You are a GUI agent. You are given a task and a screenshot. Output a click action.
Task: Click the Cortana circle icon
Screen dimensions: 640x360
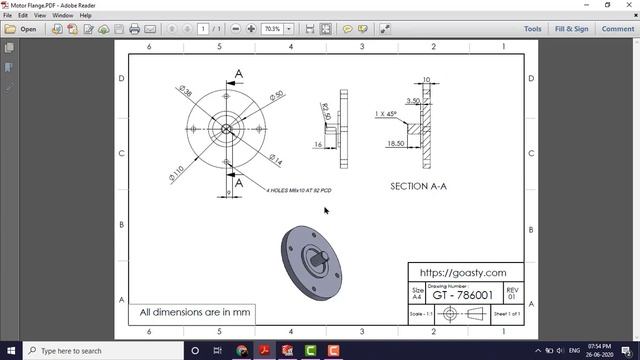pyautogui.click(x=195, y=351)
